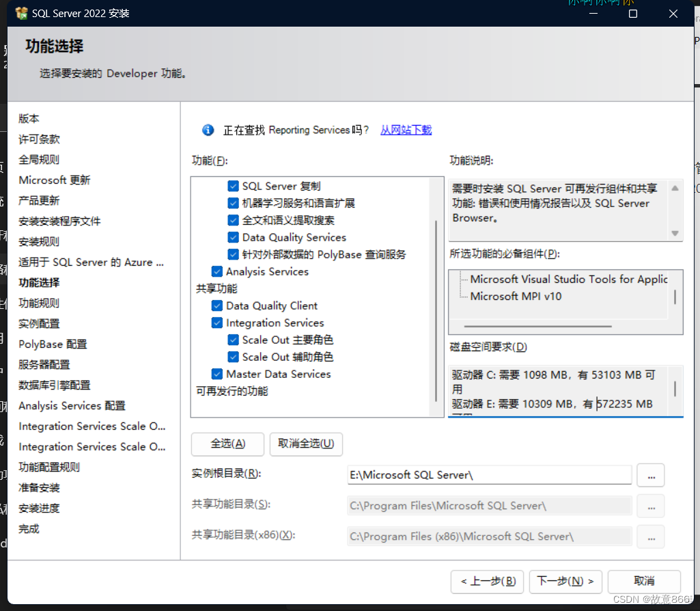
Task: Open the 许可条款 step in the sidebar
Action: pos(38,139)
